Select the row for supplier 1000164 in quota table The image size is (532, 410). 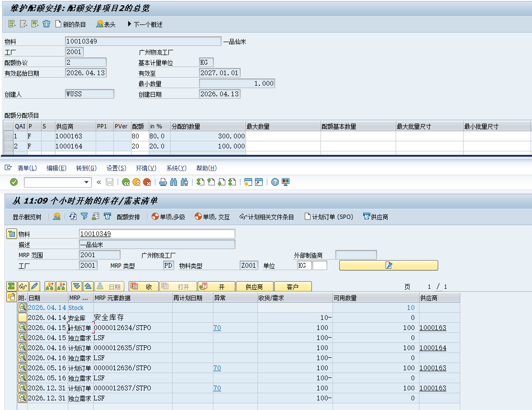click(x=9, y=146)
